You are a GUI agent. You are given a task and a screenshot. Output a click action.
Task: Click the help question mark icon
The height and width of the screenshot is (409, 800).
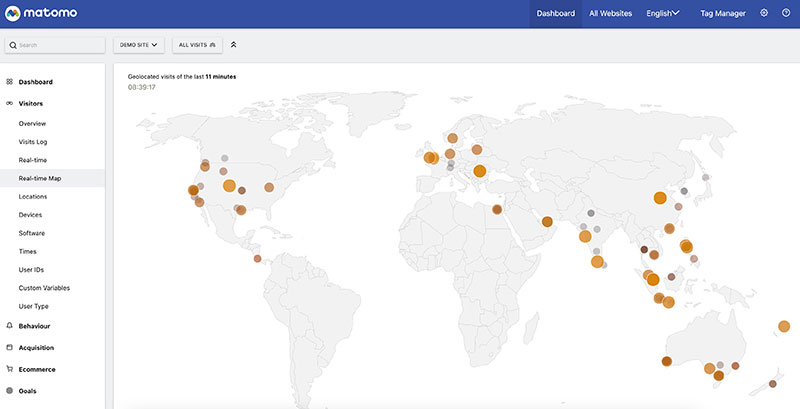pos(785,13)
